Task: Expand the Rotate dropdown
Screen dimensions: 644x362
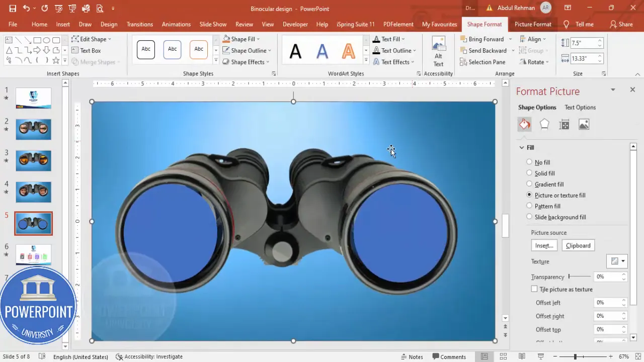Action: pyautogui.click(x=534, y=62)
